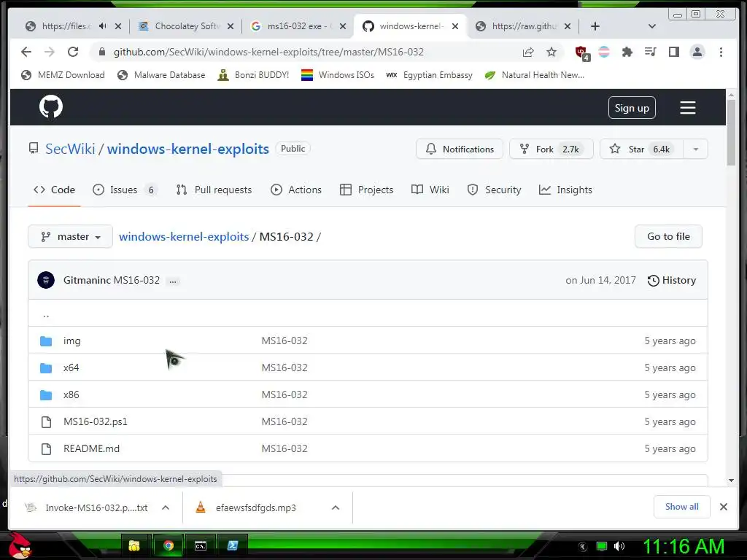Viewport: 747px width, 560px height.
Task: Close the Chocolatey Software tab
Action: tap(230, 26)
